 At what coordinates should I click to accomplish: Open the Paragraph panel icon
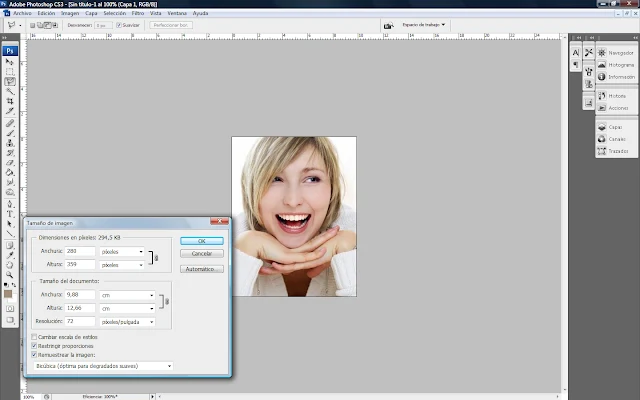click(576, 64)
